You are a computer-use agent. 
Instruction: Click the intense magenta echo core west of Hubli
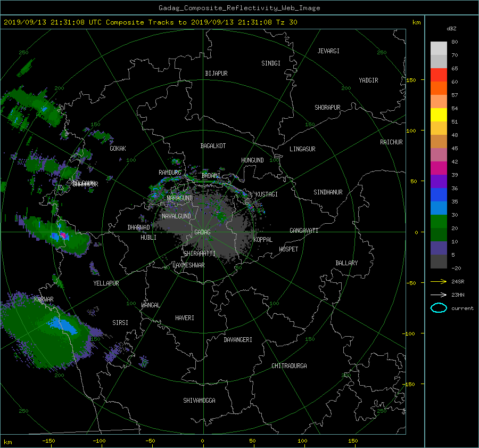[x=63, y=235]
